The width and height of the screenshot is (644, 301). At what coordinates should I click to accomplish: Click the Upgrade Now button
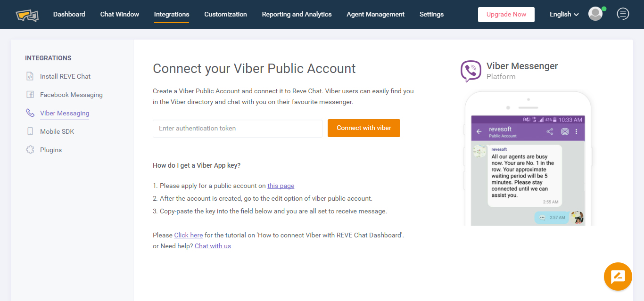coord(506,15)
